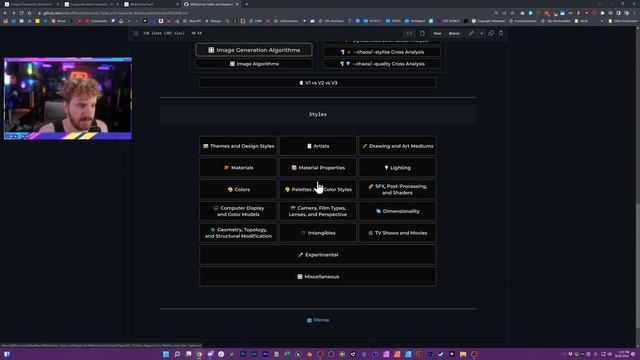Open Camera, Film Types, Lenses page
Image resolution: width=640 pixels, height=360 pixels.
[318, 211]
